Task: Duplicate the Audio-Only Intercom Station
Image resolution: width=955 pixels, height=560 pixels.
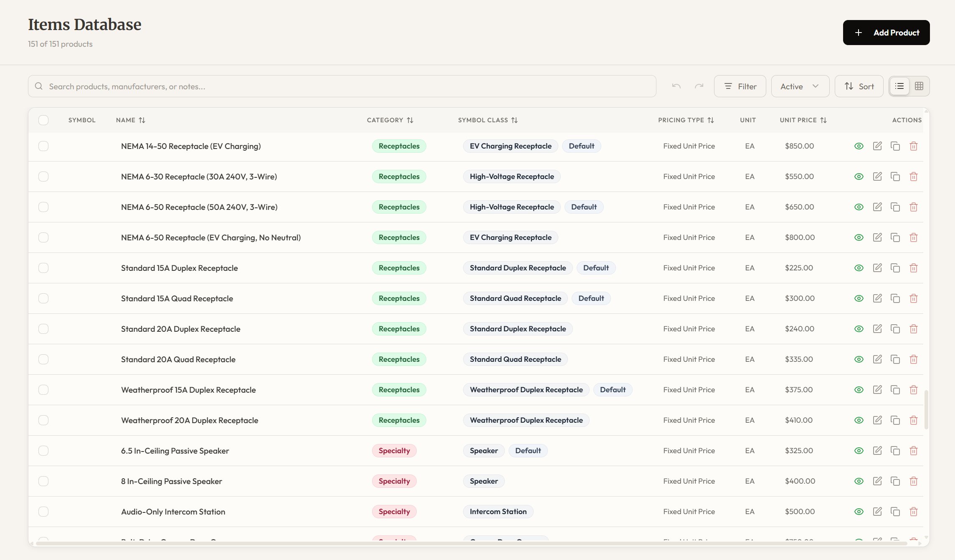Action: [x=896, y=511]
